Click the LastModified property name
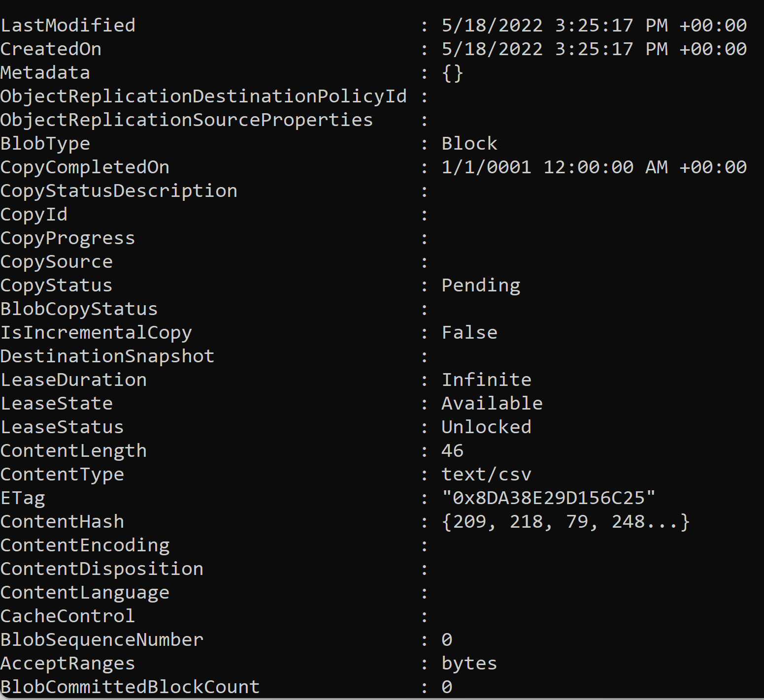This screenshot has width=764, height=700. (68, 26)
